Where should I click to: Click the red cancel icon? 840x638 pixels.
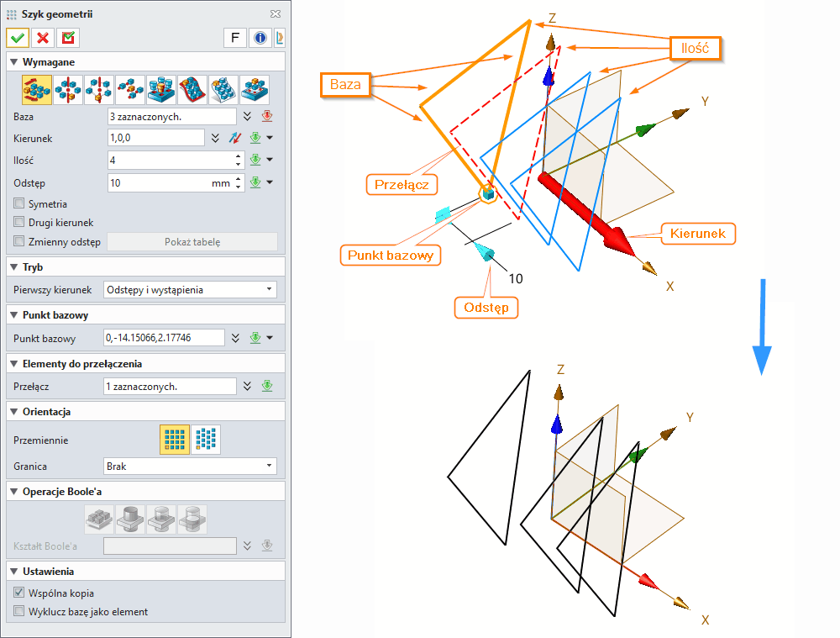[43, 38]
